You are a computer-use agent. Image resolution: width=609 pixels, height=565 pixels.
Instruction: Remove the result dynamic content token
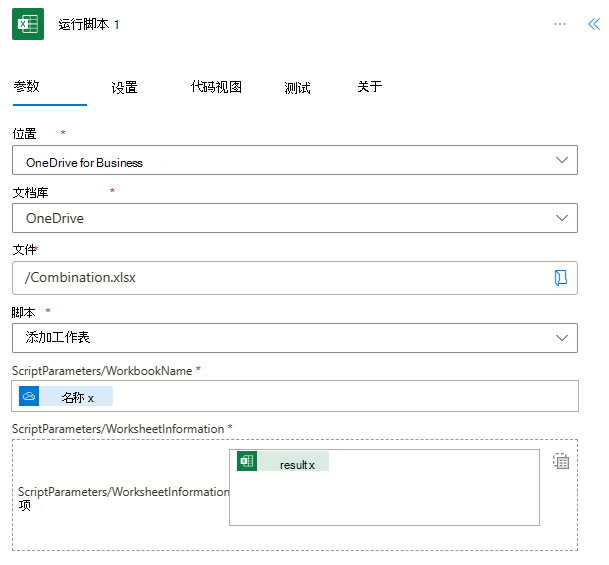[x=311, y=465]
